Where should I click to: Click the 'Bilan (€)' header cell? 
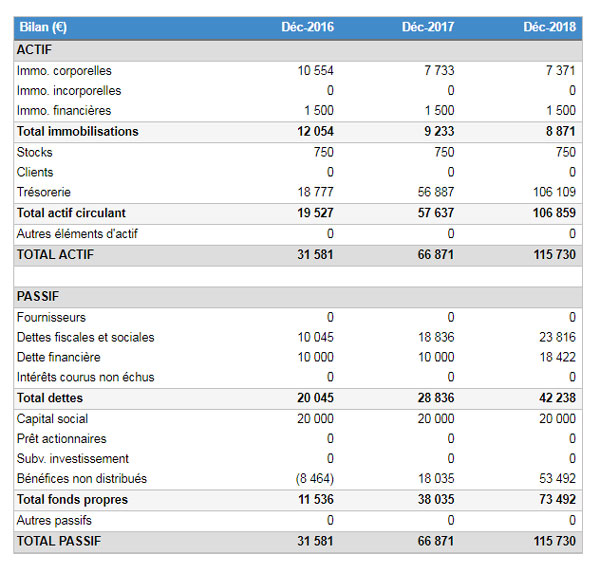[x=43, y=27]
